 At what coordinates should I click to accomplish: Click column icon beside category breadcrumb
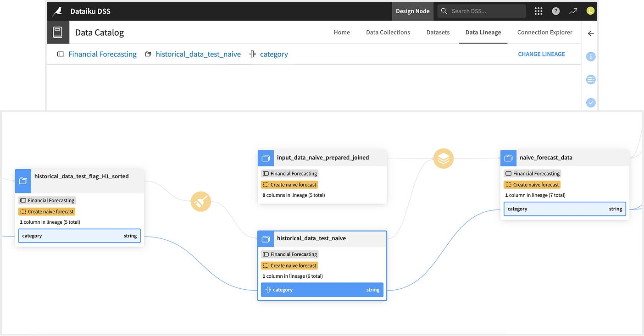(252, 54)
